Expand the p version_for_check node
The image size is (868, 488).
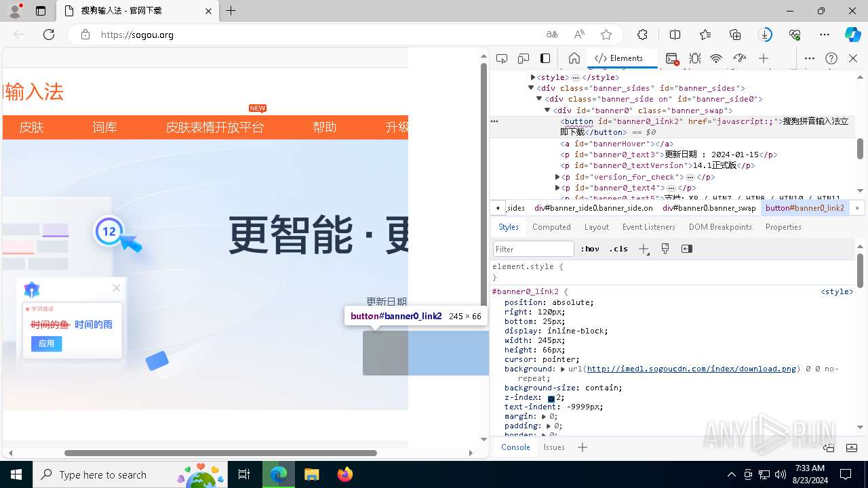(557, 177)
